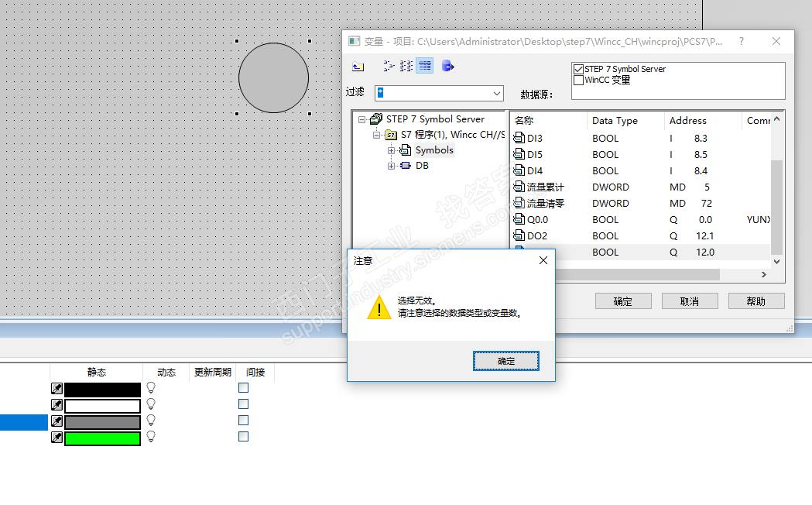Click color picker icon beside black swatch
Screen dimensions: 812x505
pyautogui.click(x=57, y=389)
